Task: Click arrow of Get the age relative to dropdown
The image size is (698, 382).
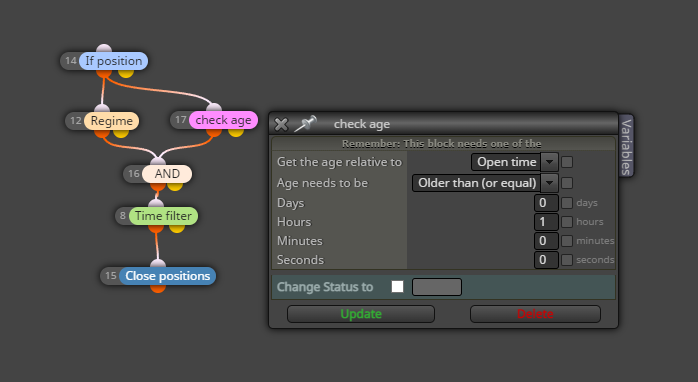Action: pos(549,162)
